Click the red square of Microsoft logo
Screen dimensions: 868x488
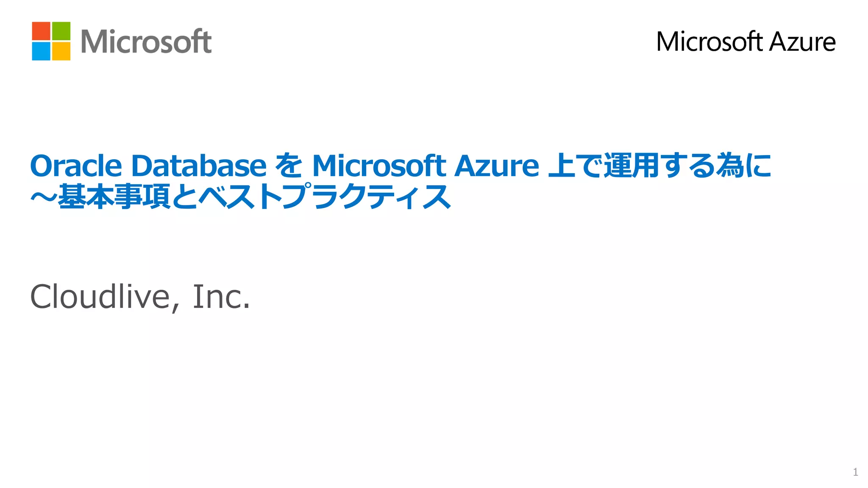click(41, 31)
